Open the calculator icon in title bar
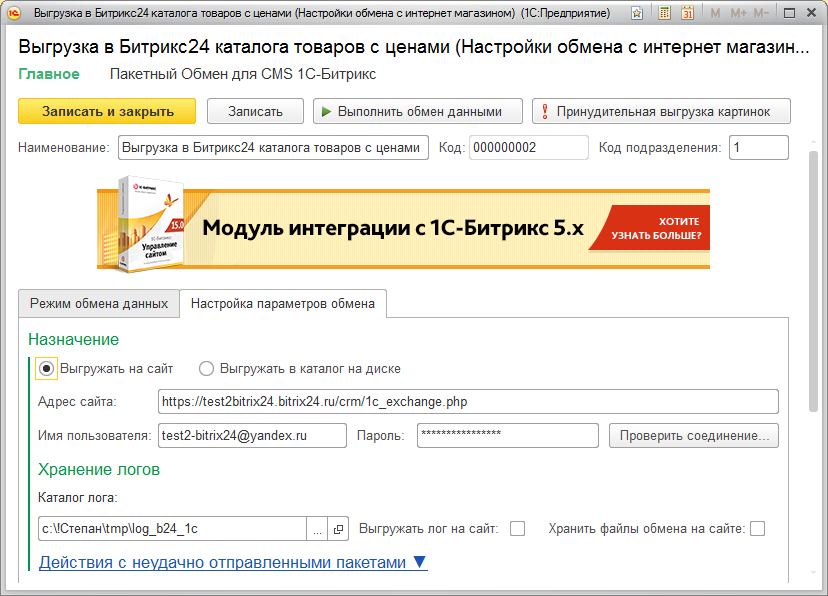 (x=664, y=13)
